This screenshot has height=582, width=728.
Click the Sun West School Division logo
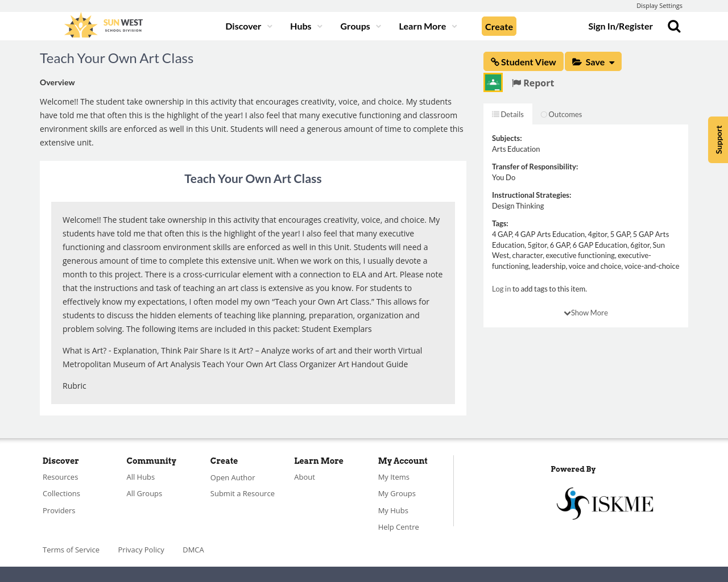tap(104, 26)
